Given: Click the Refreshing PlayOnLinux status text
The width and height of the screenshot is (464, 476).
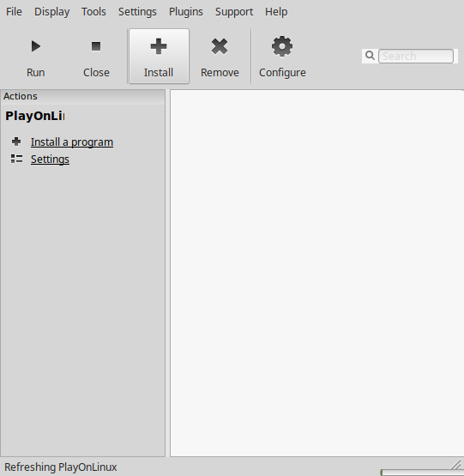Looking at the screenshot, I should 61,467.
